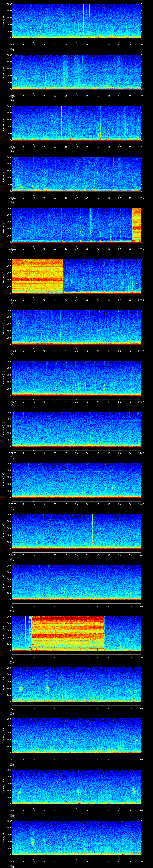The height and width of the screenshot is (868, 153).
Task: Click the 17:00 end time label
Action: pyautogui.click(x=141, y=147)
